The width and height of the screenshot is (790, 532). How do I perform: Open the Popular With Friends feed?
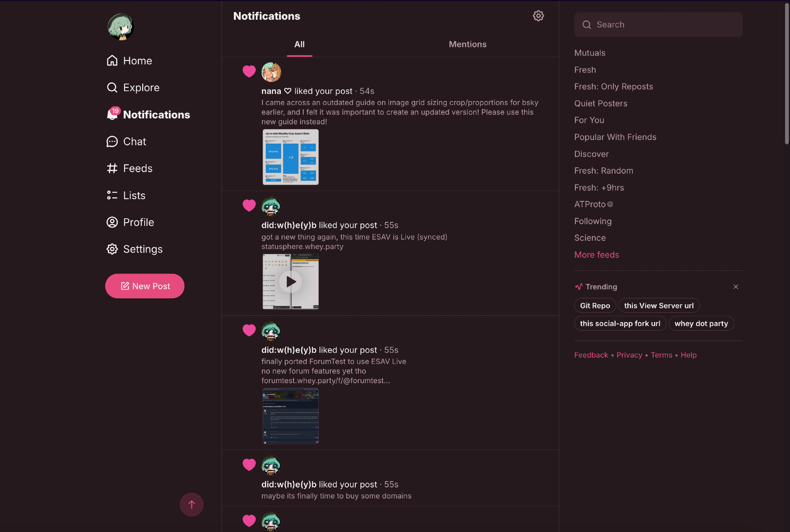click(615, 137)
